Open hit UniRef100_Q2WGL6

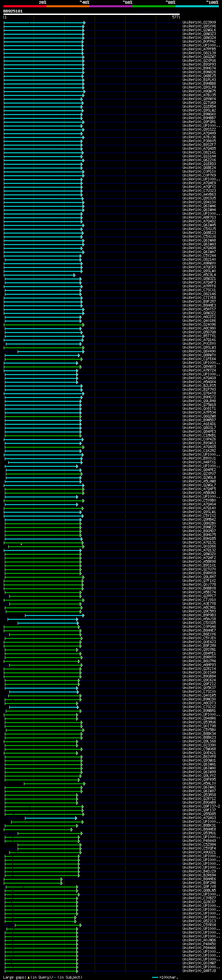coord(199,30)
